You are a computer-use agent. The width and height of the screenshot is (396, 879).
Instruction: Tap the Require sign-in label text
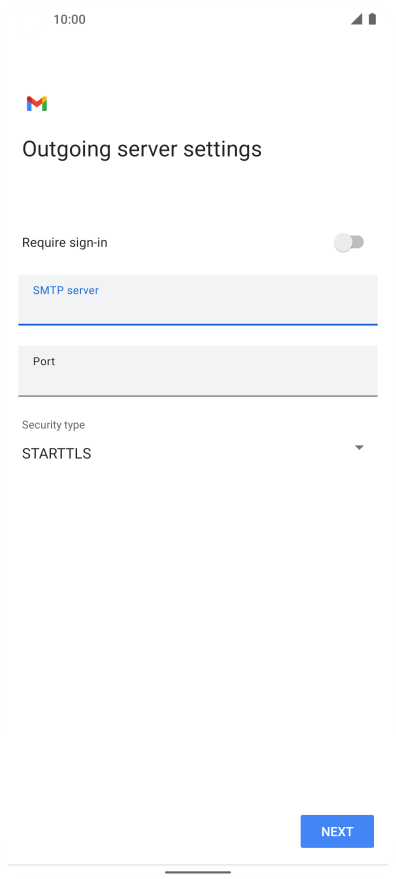tap(65, 243)
